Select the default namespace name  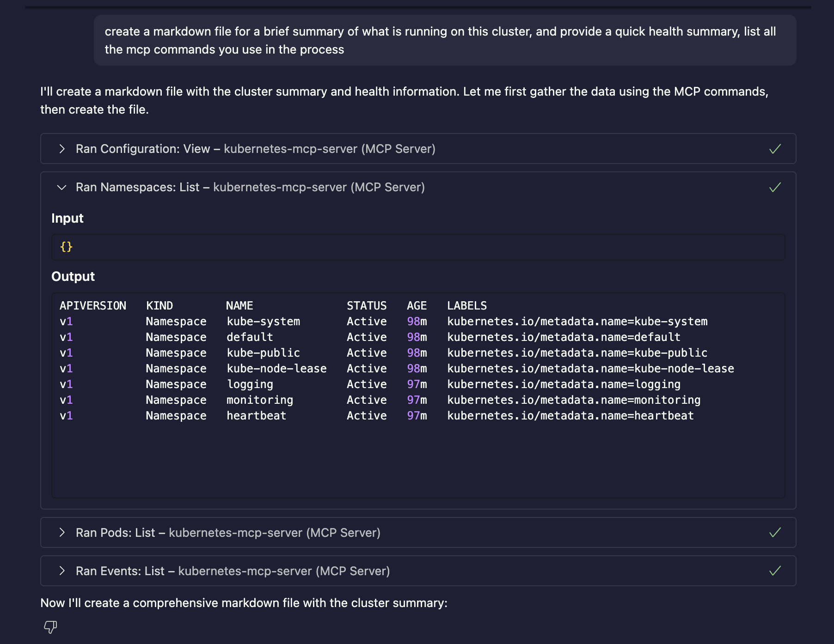(250, 337)
